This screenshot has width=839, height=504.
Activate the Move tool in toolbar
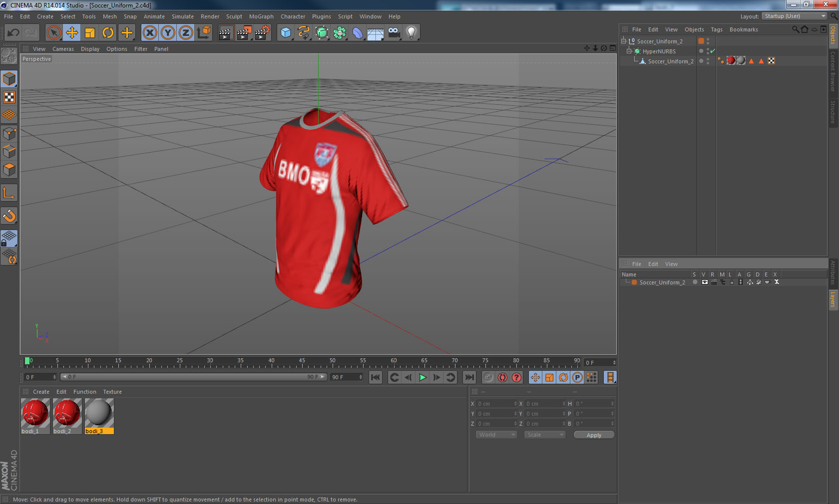(72, 33)
